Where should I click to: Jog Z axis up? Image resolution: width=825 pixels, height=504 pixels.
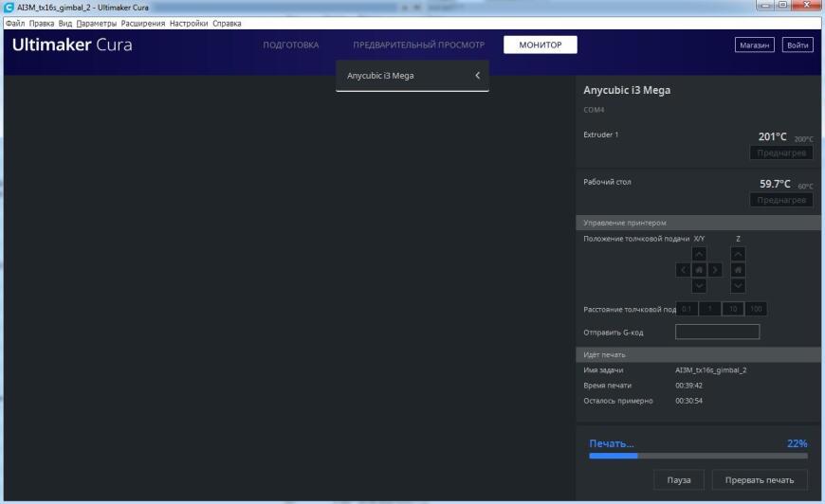(738, 254)
